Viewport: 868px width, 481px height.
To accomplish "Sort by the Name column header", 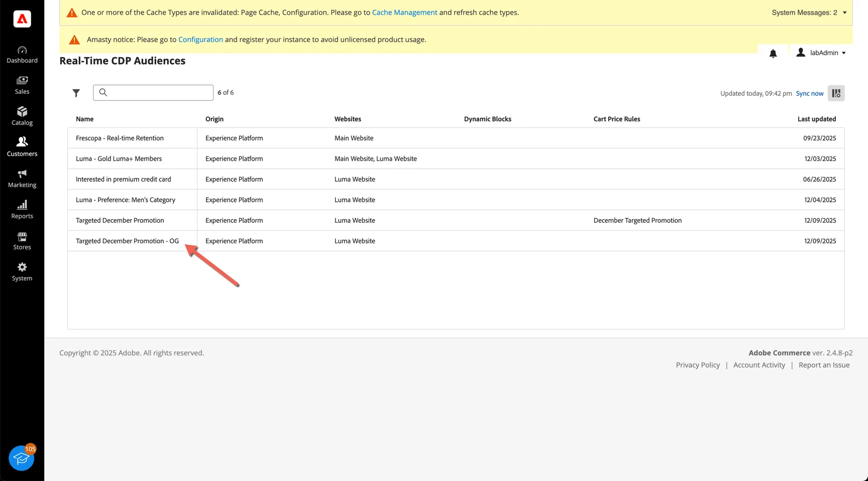I will (x=84, y=119).
